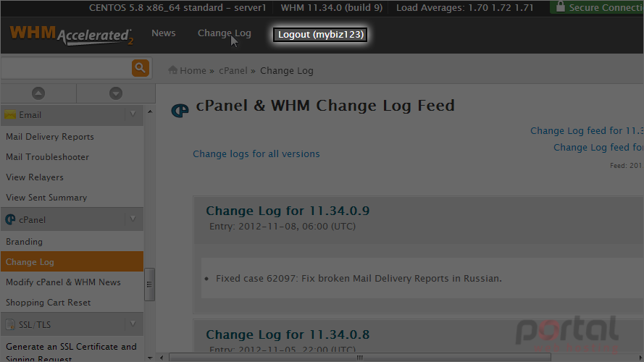Click Home breadcrumb link
The width and height of the screenshot is (644, 362).
193,71
